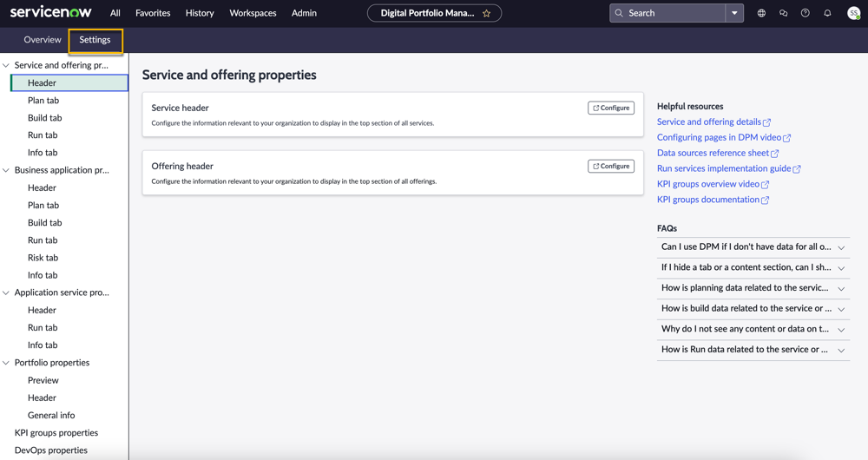The width and height of the screenshot is (868, 460).
Task: Switch to the Overview tab
Action: pos(43,40)
